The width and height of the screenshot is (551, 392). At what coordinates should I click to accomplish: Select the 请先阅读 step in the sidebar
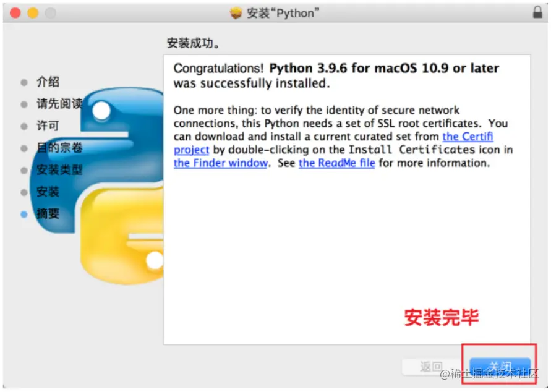pos(59,104)
